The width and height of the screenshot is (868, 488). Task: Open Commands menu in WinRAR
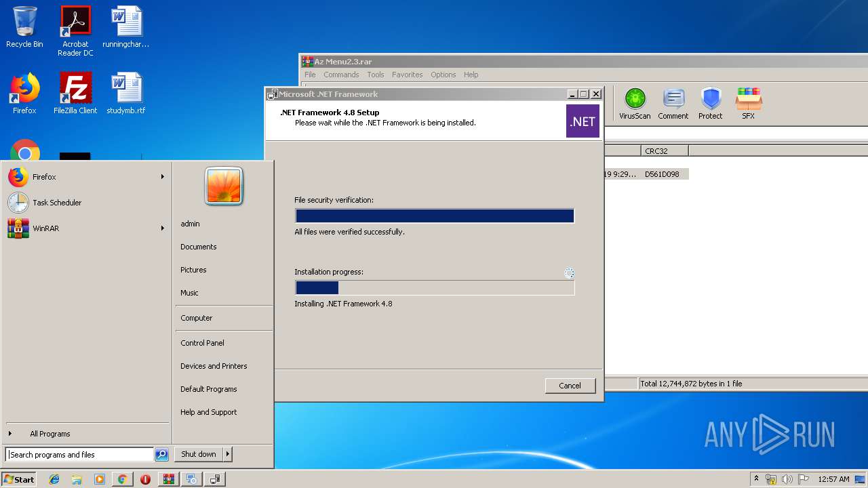pos(341,75)
